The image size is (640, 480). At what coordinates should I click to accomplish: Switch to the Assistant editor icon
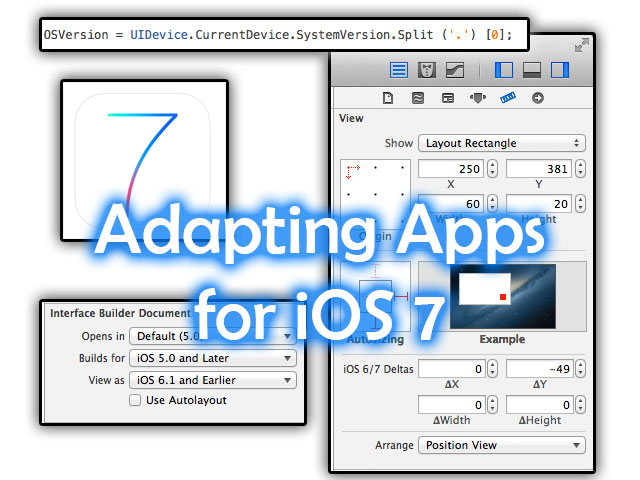tap(427, 70)
